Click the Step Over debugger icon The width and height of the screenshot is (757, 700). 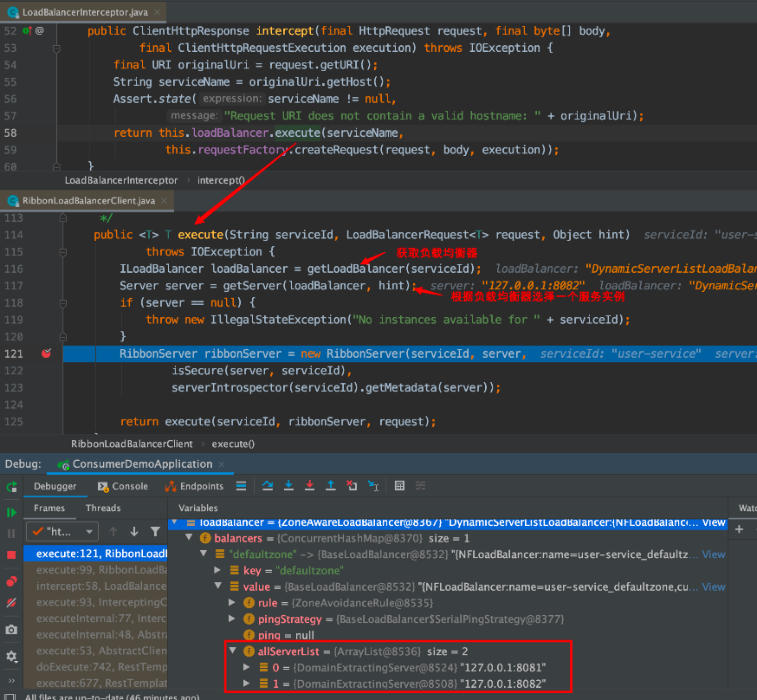point(268,486)
